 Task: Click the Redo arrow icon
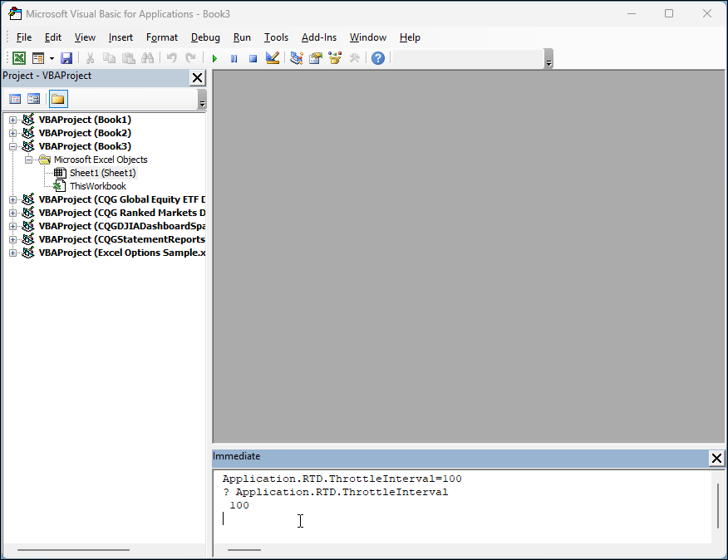[190, 58]
